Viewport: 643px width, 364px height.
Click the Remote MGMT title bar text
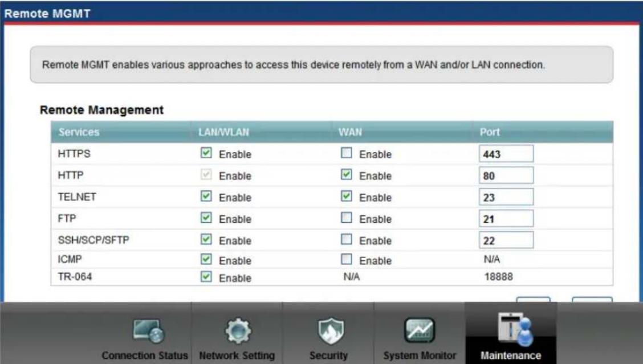click(x=47, y=14)
